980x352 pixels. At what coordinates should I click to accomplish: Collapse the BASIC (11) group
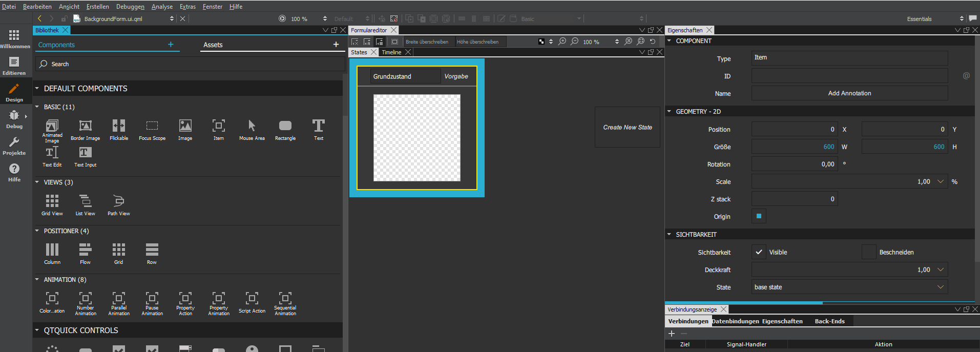pyautogui.click(x=37, y=107)
